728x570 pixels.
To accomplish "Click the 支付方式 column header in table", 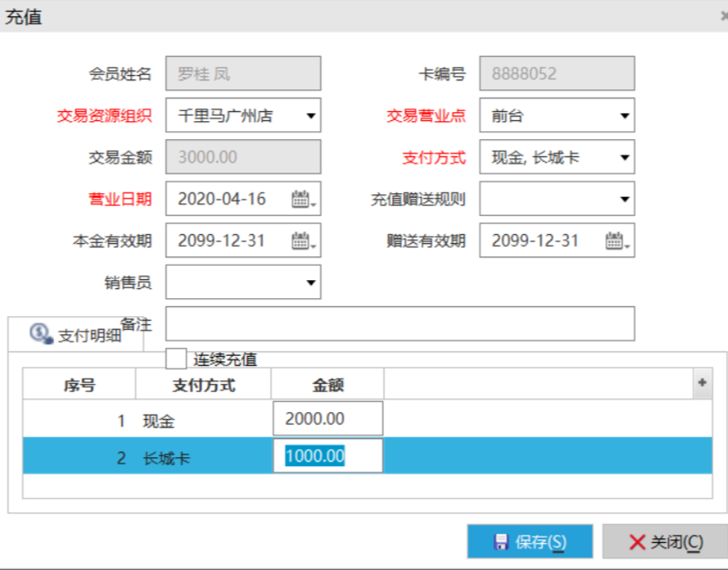I will (x=203, y=385).
